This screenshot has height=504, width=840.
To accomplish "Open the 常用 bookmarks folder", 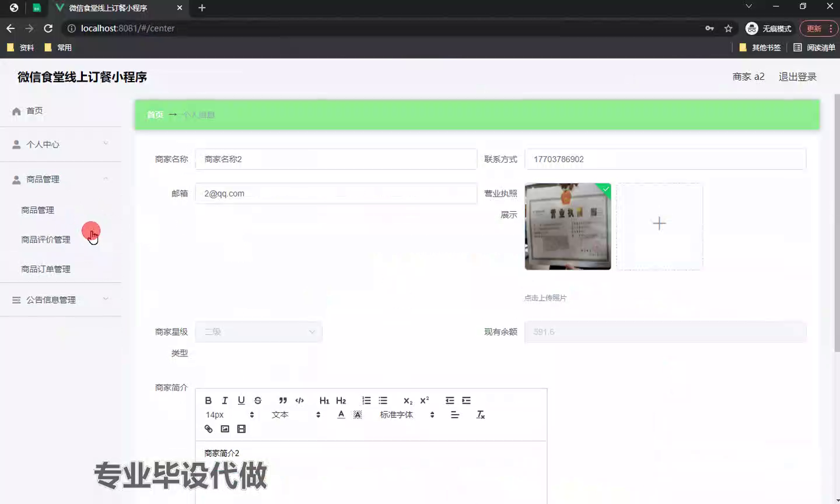I will coord(58,48).
